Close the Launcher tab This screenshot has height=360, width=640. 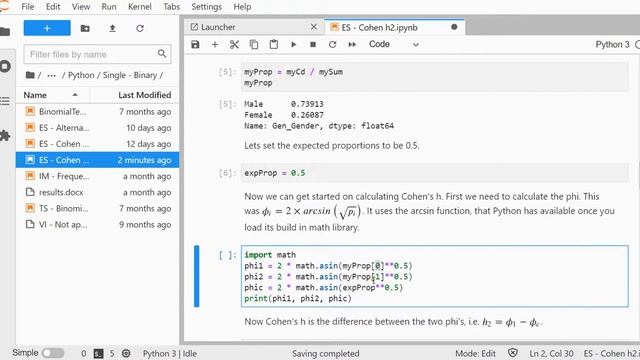(x=313, y=27)
